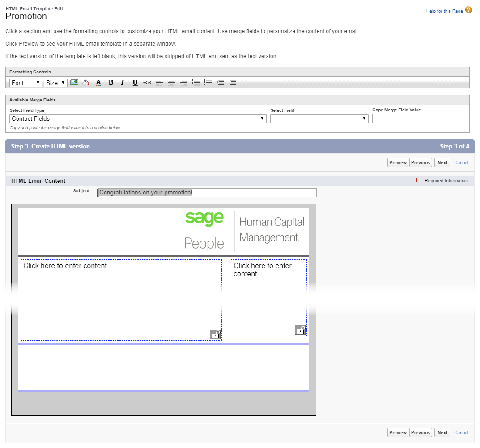
Task: Click the bottom Next button
Action: [442, 432]
